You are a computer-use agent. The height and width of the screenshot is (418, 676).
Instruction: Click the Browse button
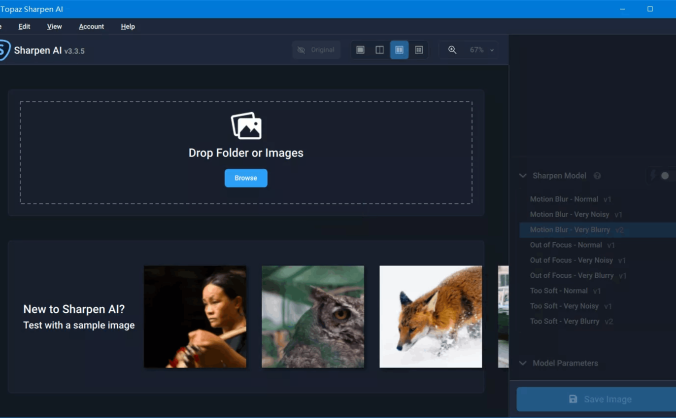[246, 178]
